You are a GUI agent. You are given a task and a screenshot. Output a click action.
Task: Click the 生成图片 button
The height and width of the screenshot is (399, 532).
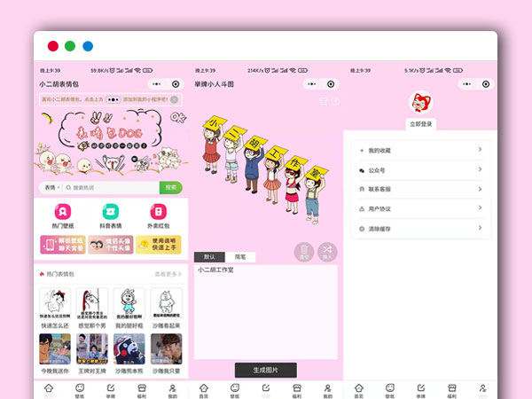pyautogui.click(x=266, y=370)
